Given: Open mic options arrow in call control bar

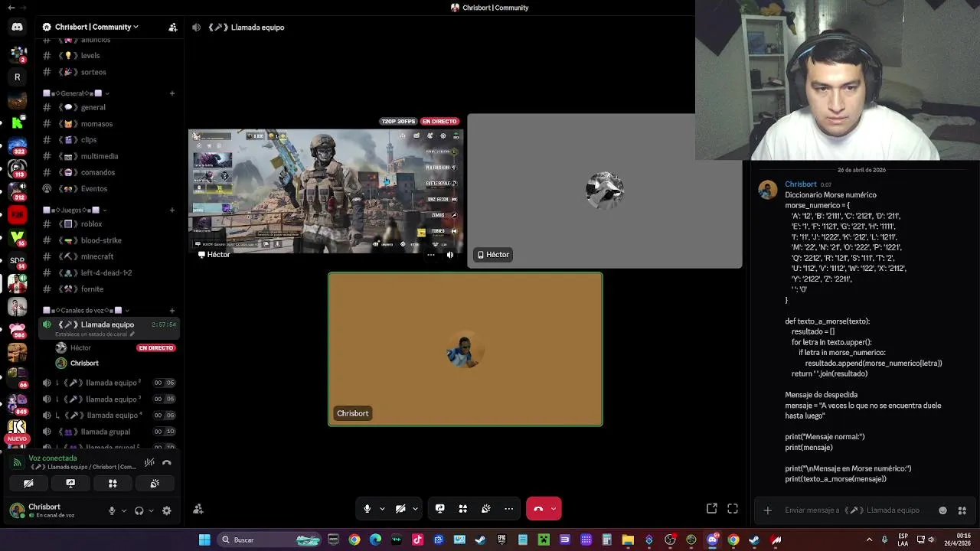Looking at the screenshot, I should click(382, 509).
